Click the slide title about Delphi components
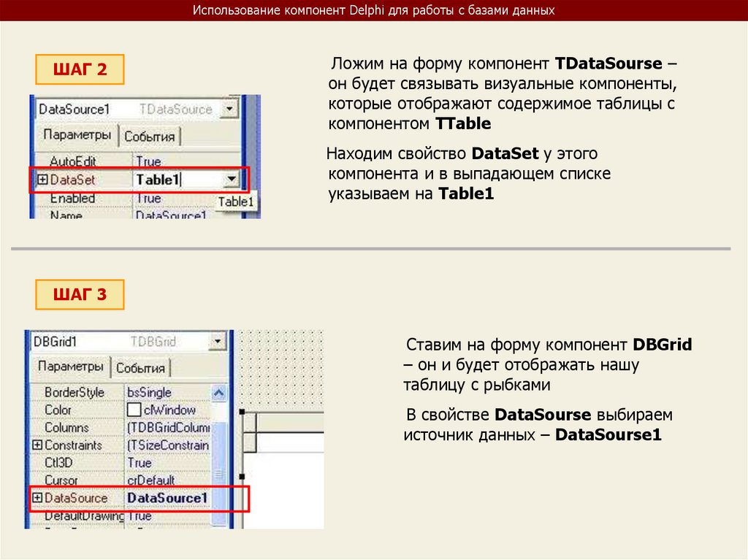This screenshot has width=748, height=560. [373, 10]
